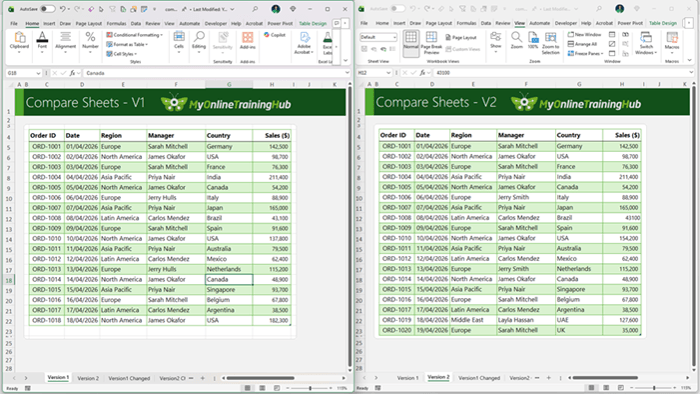The width and height of the screenshot is (700, 394).
Task: Toggle View Side by Side icon
Action: tap(625, 34)
